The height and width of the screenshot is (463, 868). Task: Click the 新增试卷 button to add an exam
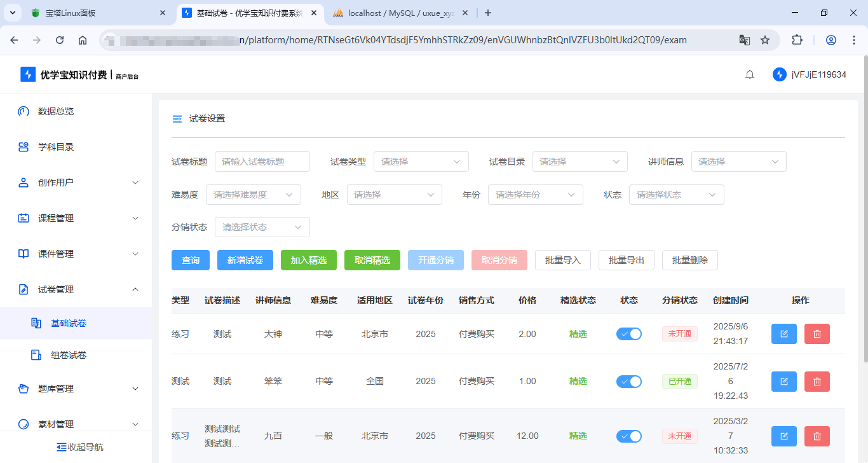[245, 259]
